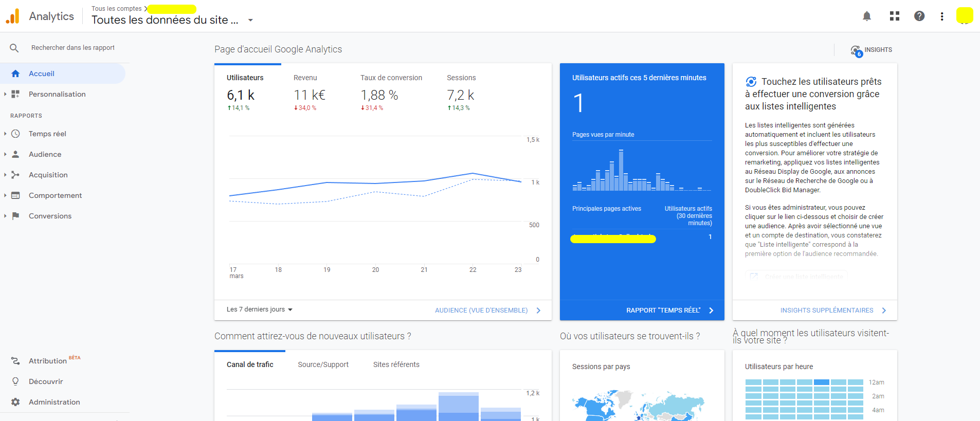Click the Temps réel report arrow chevron
Image resolution: width=980 pixels, height=421 pixels.
click(711, 310)
